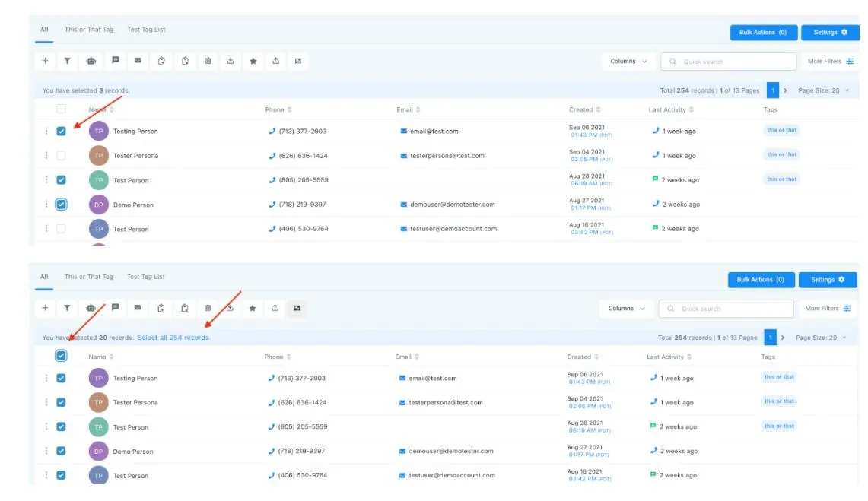Switch to All tab in the 20-records-selected view
Screen dimensions: 868x501
(44, 277)
